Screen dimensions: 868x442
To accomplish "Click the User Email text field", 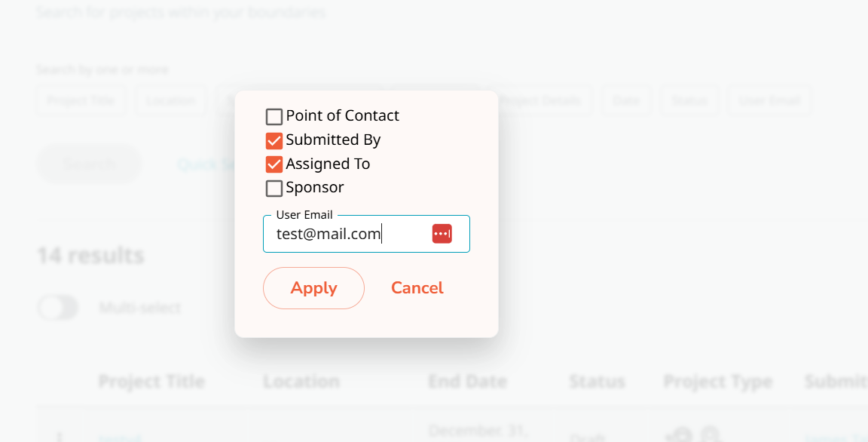I will point(347,235).
